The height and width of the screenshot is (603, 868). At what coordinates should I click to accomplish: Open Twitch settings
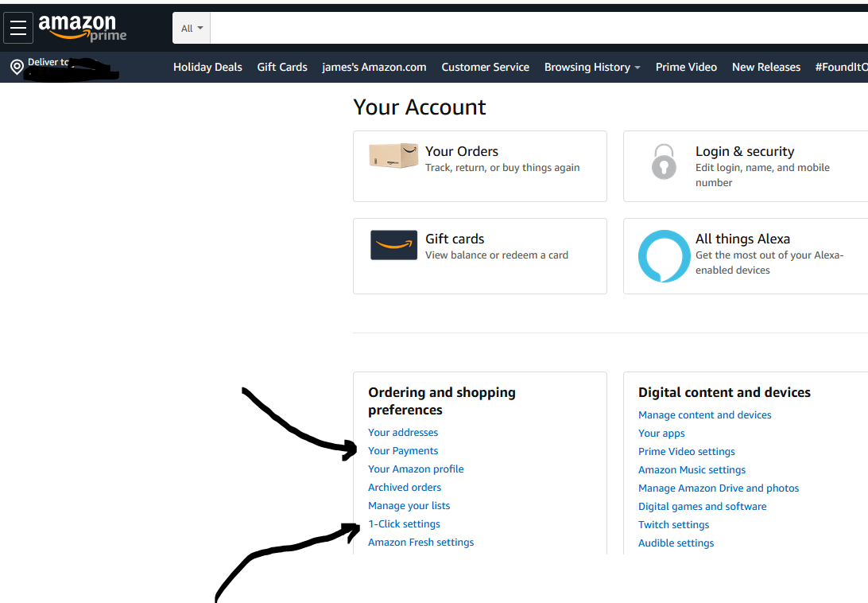pos(673,524)
